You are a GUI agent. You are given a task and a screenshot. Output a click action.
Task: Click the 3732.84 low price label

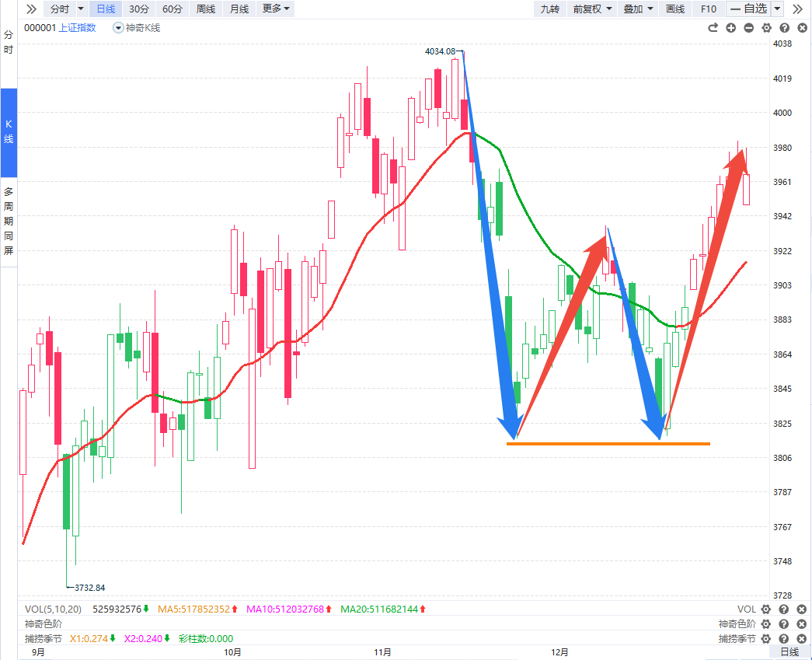click(x=89, y=588)
